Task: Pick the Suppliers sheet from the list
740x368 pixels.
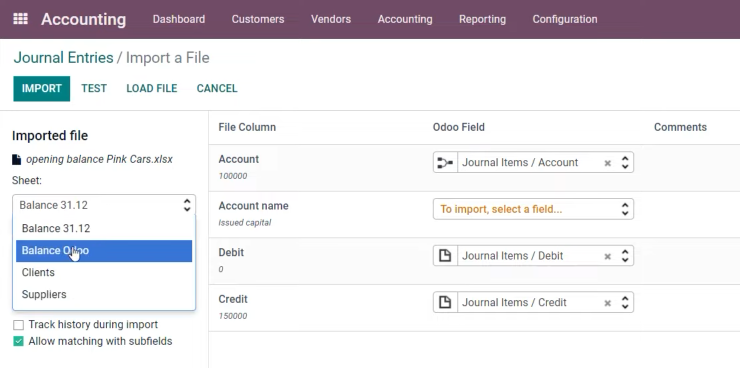Action: (104, 294)
